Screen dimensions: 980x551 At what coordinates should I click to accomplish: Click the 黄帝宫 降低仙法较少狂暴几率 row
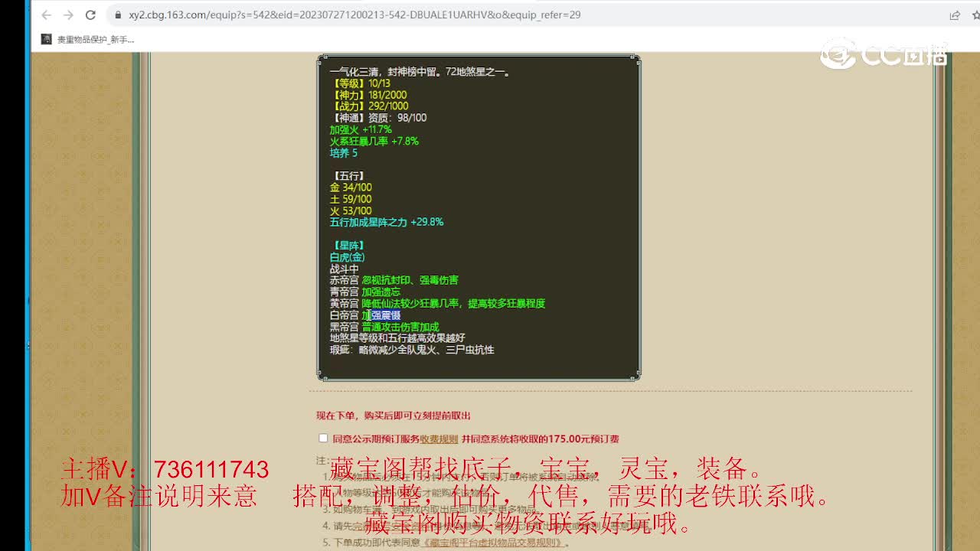coord(437,303)
